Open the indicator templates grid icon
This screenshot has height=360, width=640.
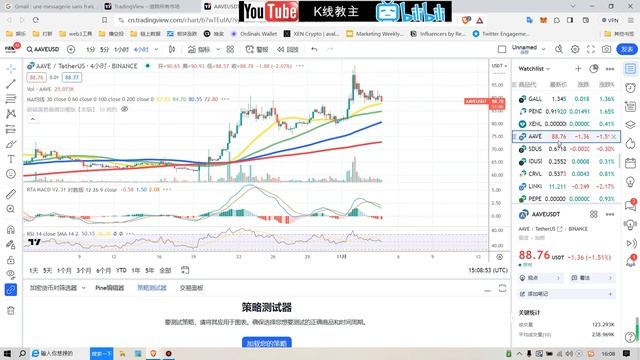pyautogui.click(x=230, y=49)
